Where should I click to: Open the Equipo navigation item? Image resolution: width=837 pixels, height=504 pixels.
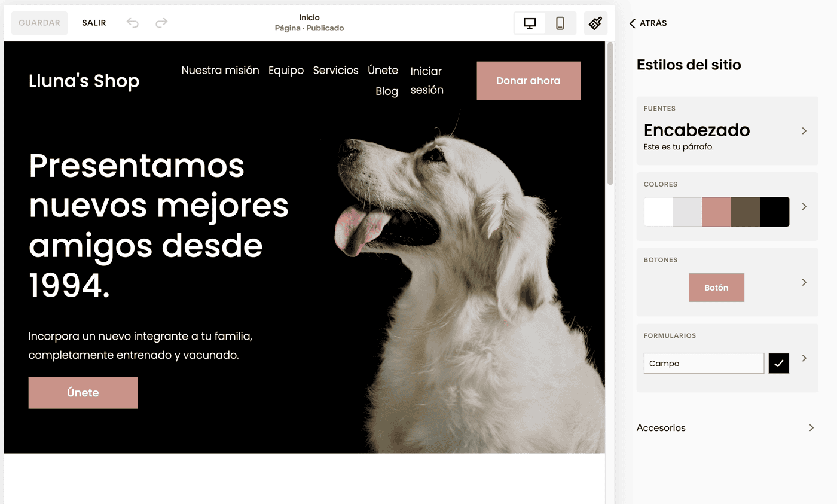286,70
